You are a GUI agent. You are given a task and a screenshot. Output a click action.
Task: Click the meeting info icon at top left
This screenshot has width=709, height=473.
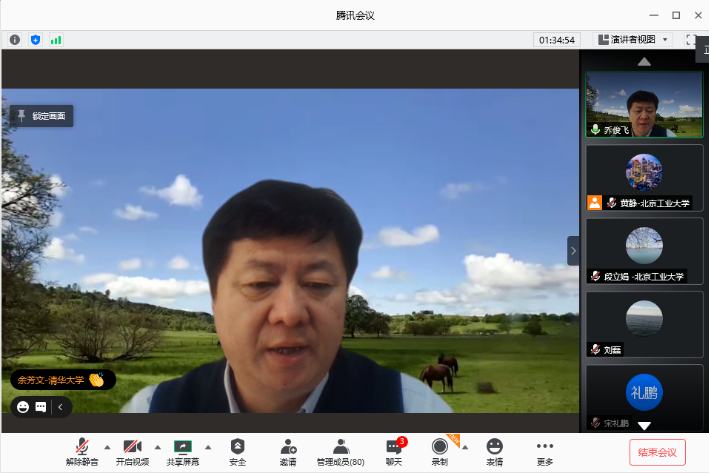tap(15, 39)
